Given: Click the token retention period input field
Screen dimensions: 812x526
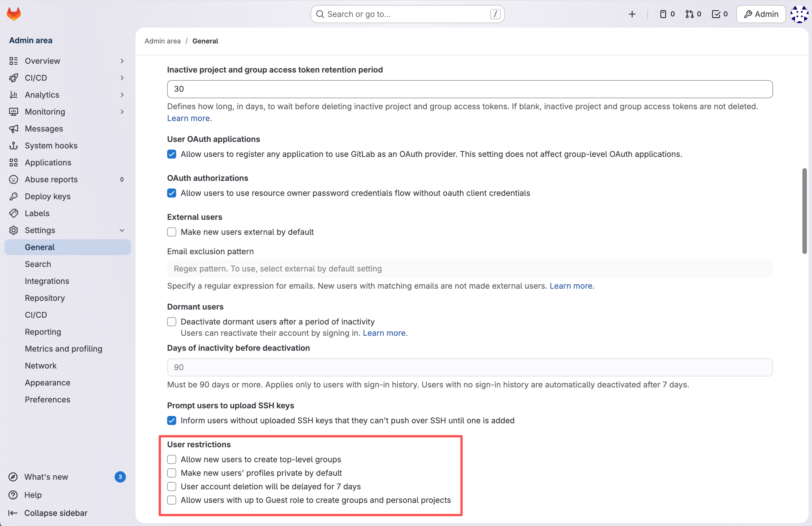Looking at the screenshot, I should coord(470,89).
